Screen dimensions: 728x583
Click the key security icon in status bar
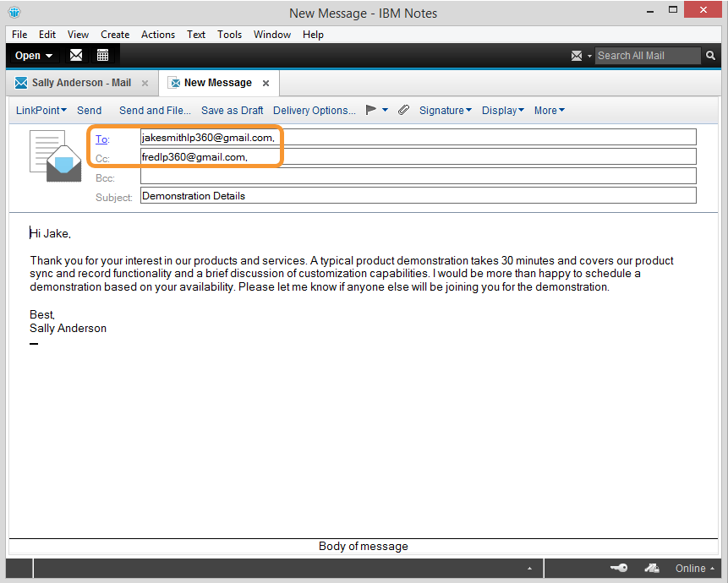619,569
